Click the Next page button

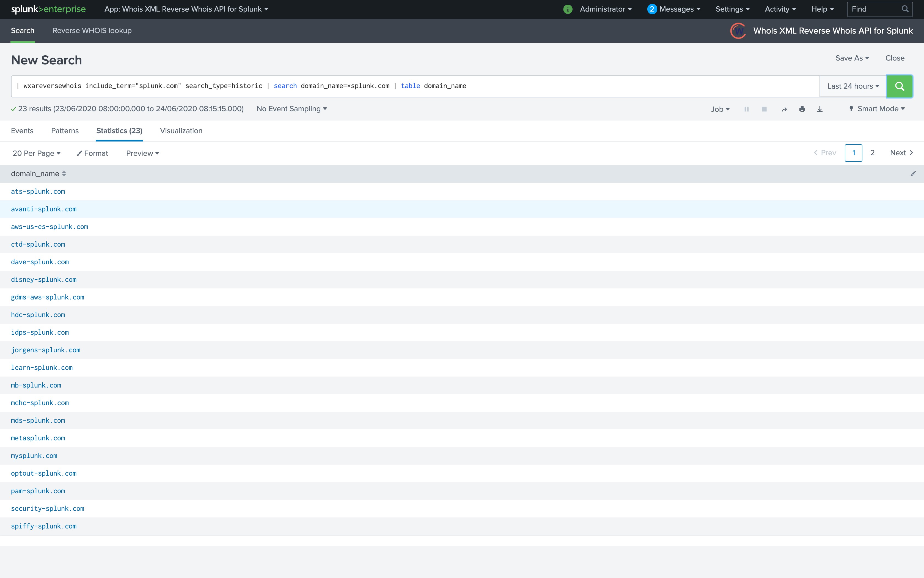901,153
